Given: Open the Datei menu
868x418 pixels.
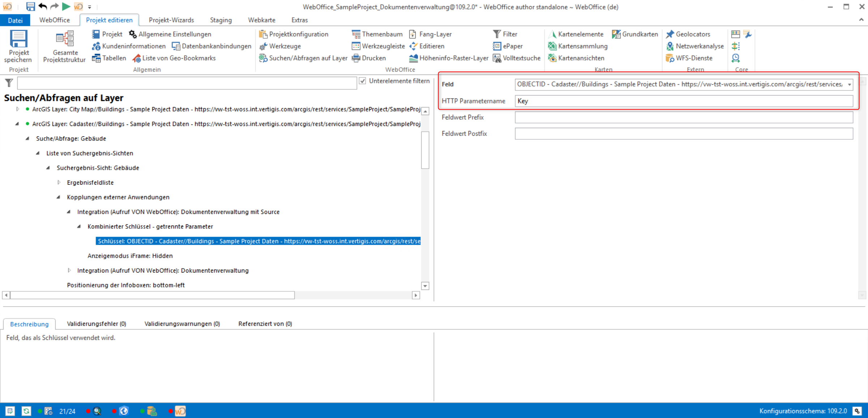Looking at the screenshot, I should (x=15, y=20).
